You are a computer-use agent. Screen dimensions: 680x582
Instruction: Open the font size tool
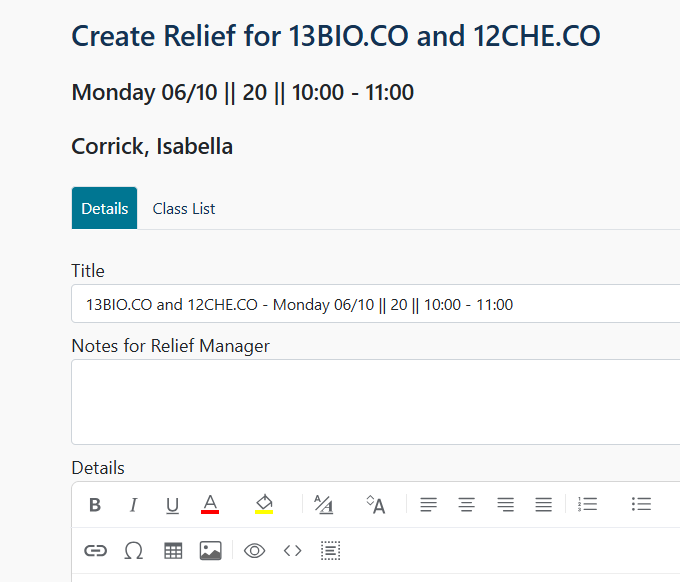point(376,505)
